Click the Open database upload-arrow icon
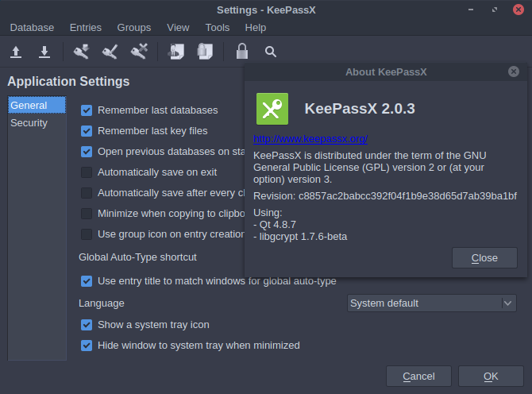Screen dimensions: 532x394 click(x=16, y=52)
